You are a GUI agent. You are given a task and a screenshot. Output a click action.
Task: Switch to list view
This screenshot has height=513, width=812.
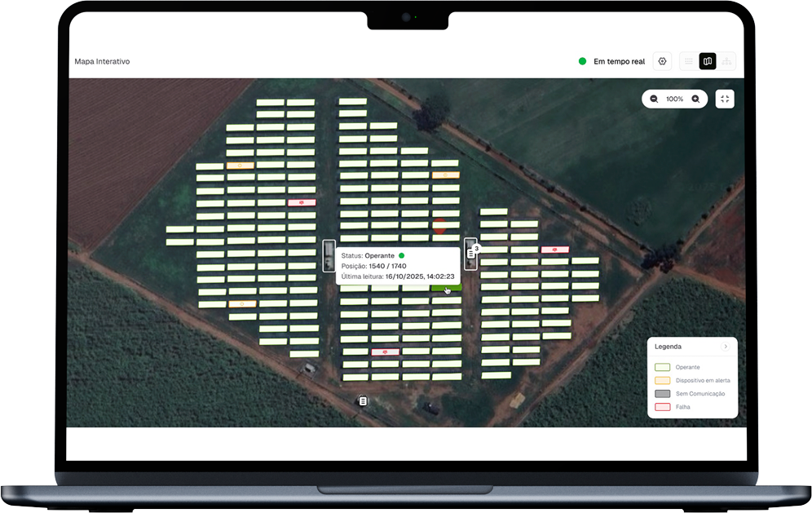tap(689, 61)
